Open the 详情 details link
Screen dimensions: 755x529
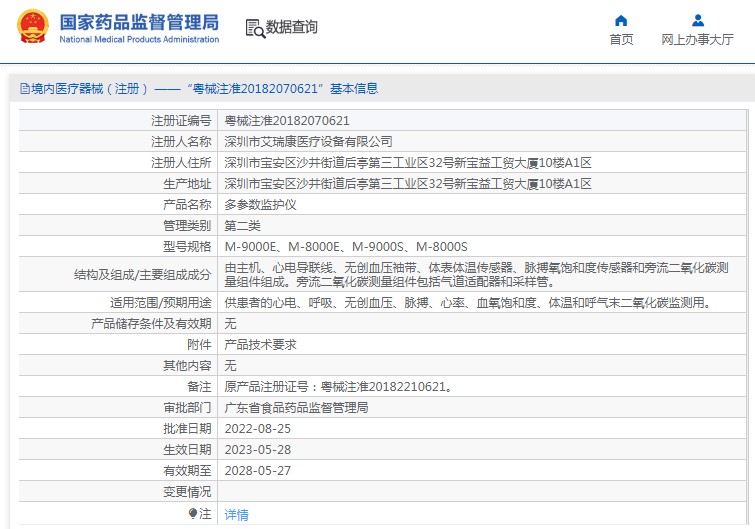pos(236,515)
